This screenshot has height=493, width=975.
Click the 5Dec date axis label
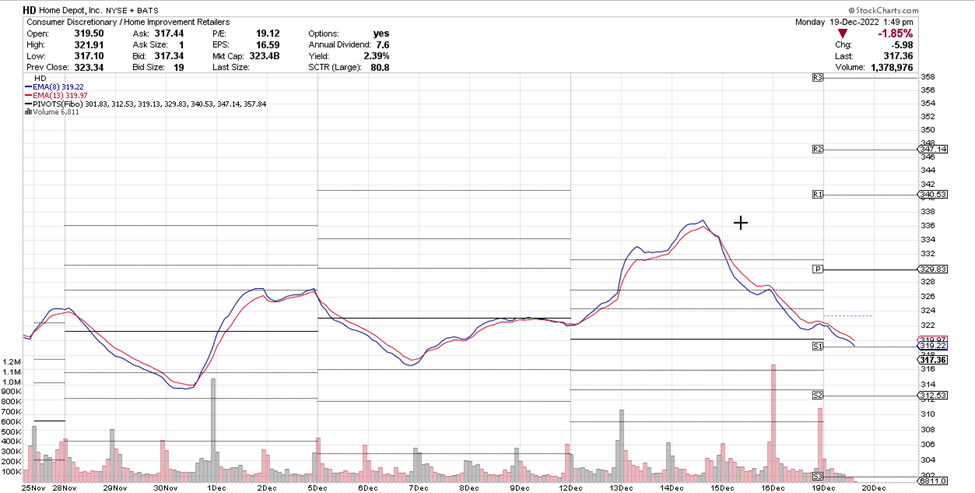(317, 489)
